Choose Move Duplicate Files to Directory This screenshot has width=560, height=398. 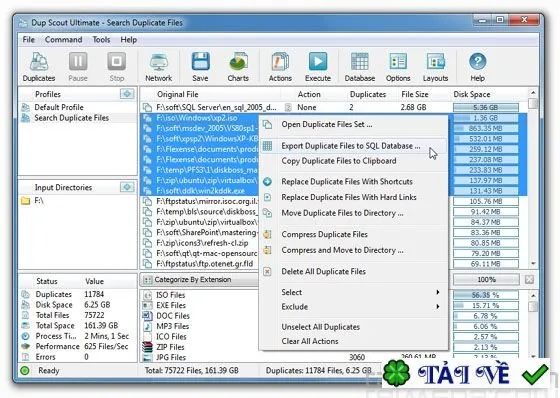tap(354, 213)
